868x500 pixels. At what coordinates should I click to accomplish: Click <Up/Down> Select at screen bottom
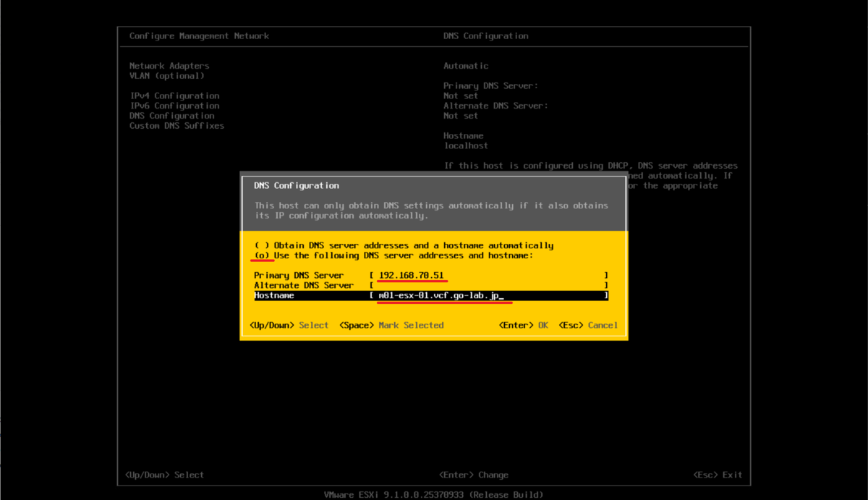coord(164,475)
